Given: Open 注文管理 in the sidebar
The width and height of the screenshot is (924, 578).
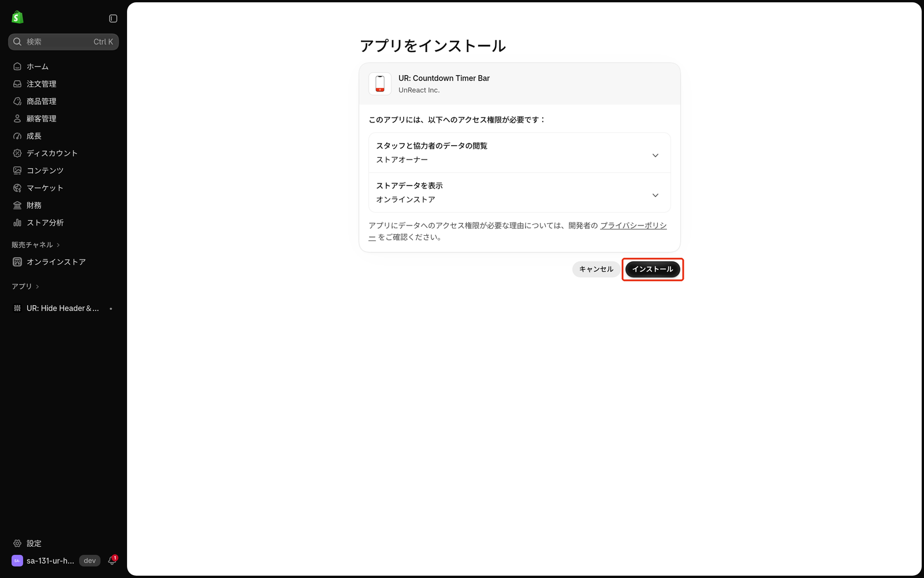Looking at the screenshot, I should [64, 84].
